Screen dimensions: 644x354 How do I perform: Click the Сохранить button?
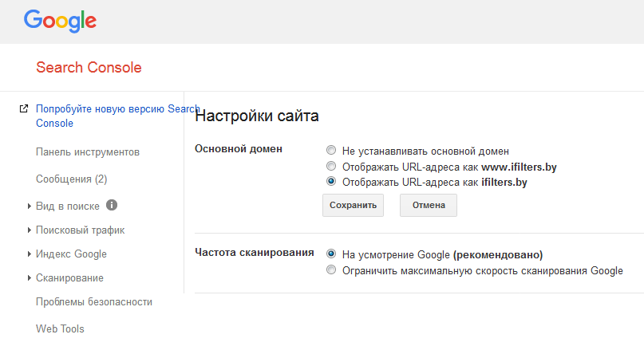point(354,205)
